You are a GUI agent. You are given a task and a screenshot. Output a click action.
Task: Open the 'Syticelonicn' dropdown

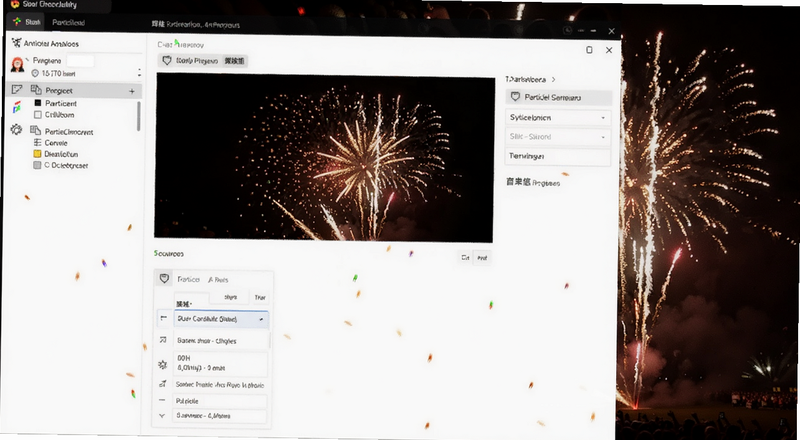pos(558,117)
